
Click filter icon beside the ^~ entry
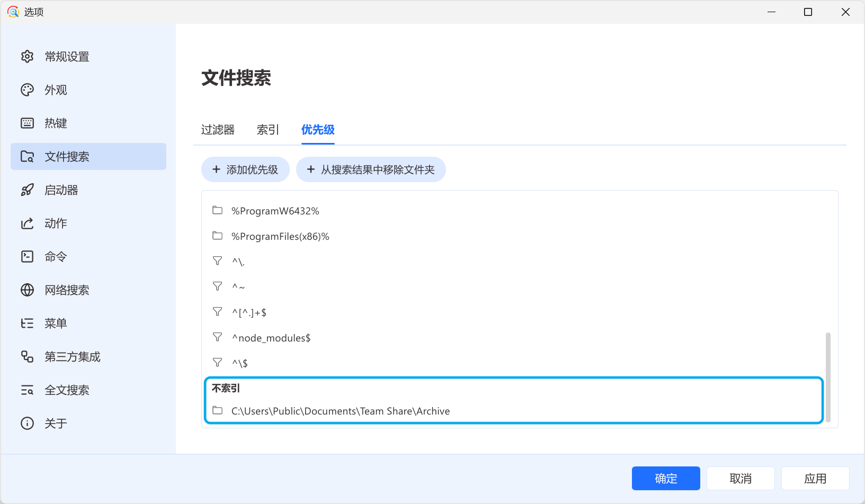click(217, 286)
